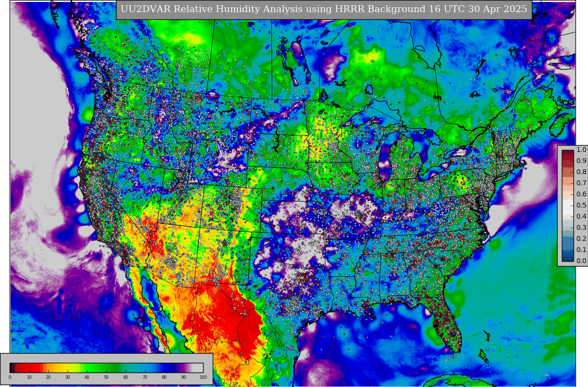Select the 30 label on humidity colorbar

(x=68, y=377)
